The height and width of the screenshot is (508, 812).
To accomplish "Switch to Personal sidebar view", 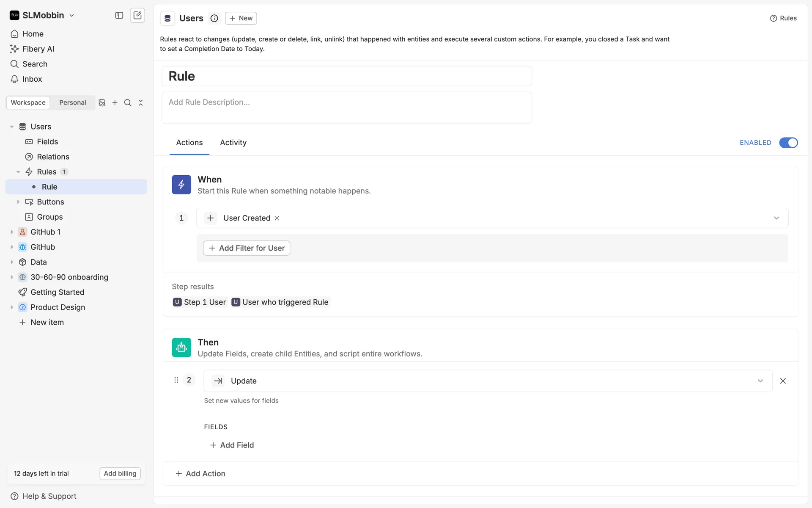I will (72, 102).
